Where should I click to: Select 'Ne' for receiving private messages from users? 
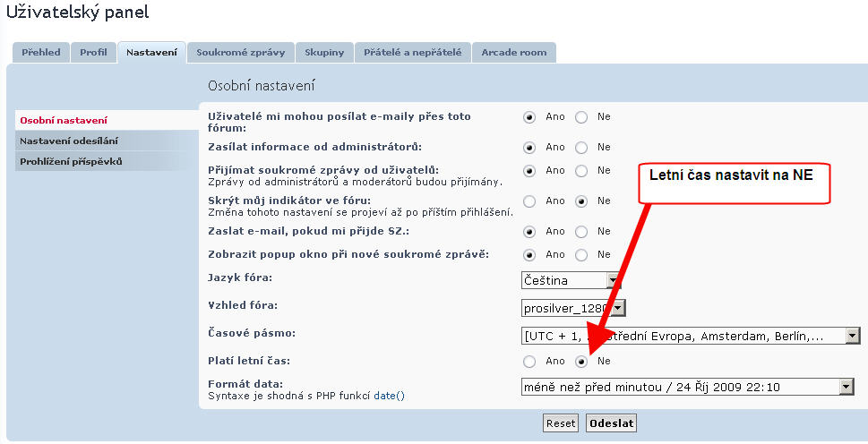[581, 171]
